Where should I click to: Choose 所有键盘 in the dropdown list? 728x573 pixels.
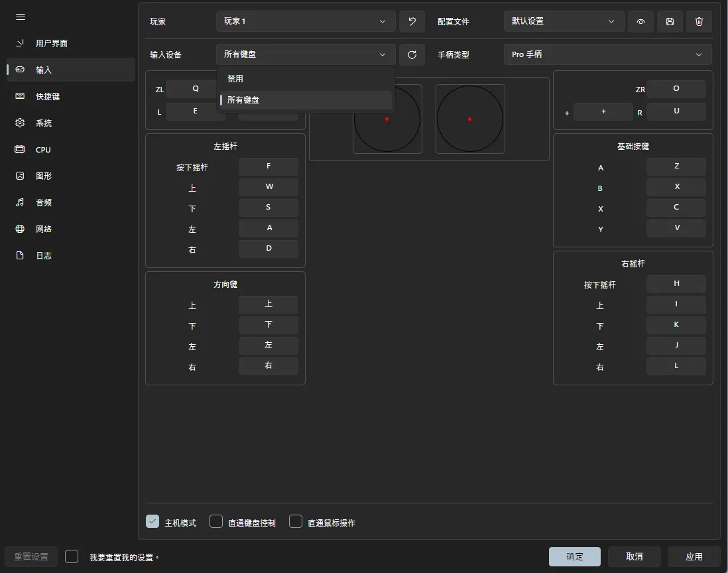(x=305, y=100)
